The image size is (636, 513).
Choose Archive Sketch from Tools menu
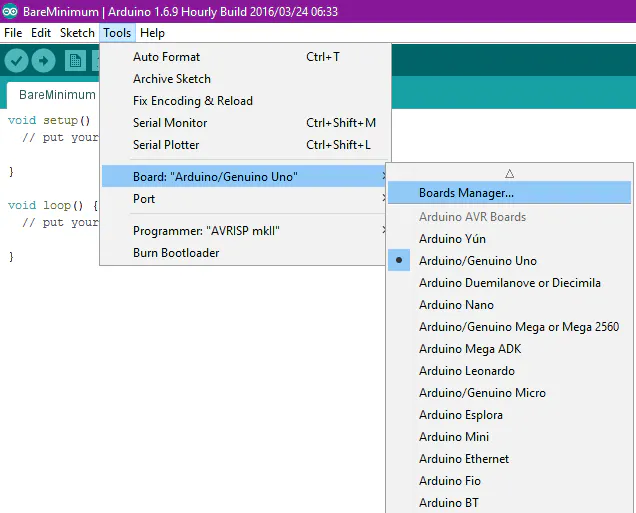tap(245, 79)
